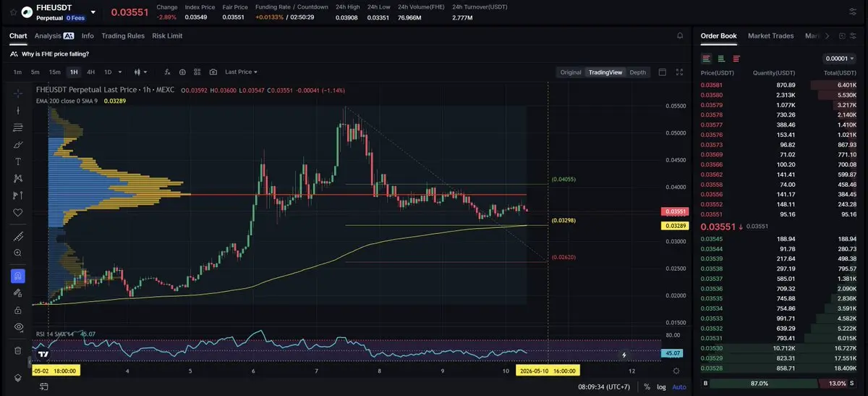
Task: Take a chart snapshot with camera icon
Action: click(213, 72)
